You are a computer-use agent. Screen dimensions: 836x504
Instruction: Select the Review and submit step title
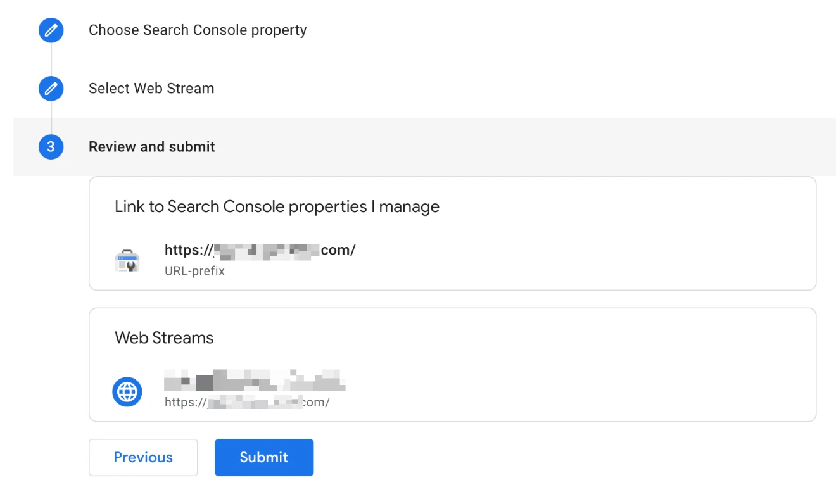(x=152, y=147)
